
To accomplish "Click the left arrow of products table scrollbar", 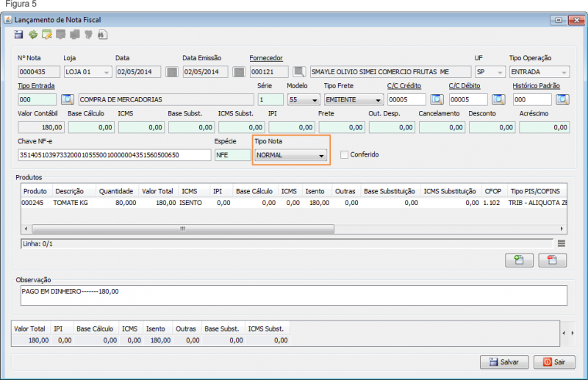I will click(x=26, y=229).
